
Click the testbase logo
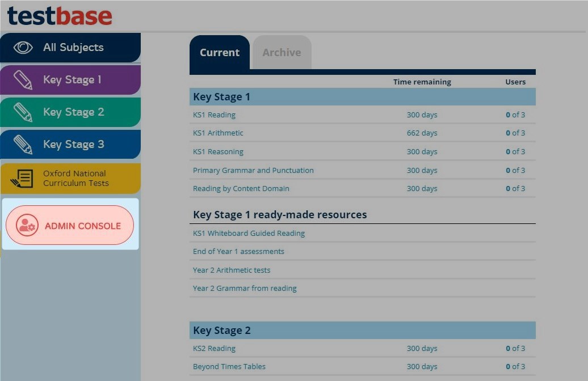60,15
